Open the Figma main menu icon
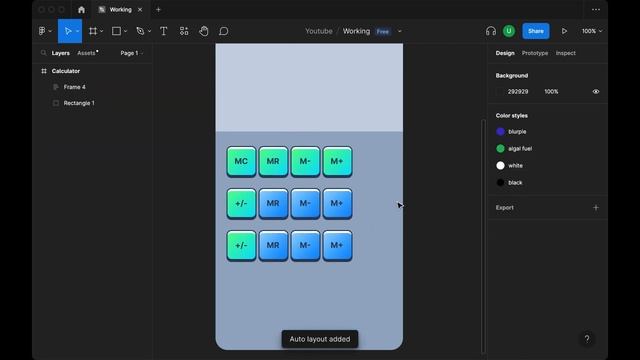The width and height of the screenshot is (640, 360). (42, 31)
